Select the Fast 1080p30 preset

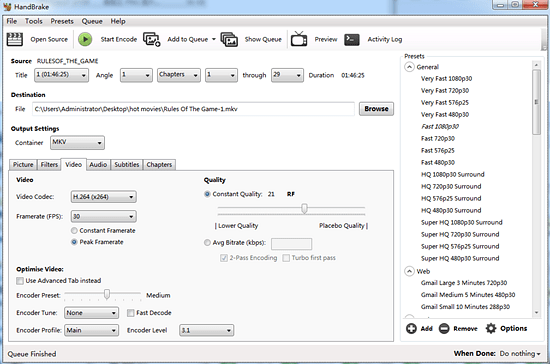[x=440, y=127]
